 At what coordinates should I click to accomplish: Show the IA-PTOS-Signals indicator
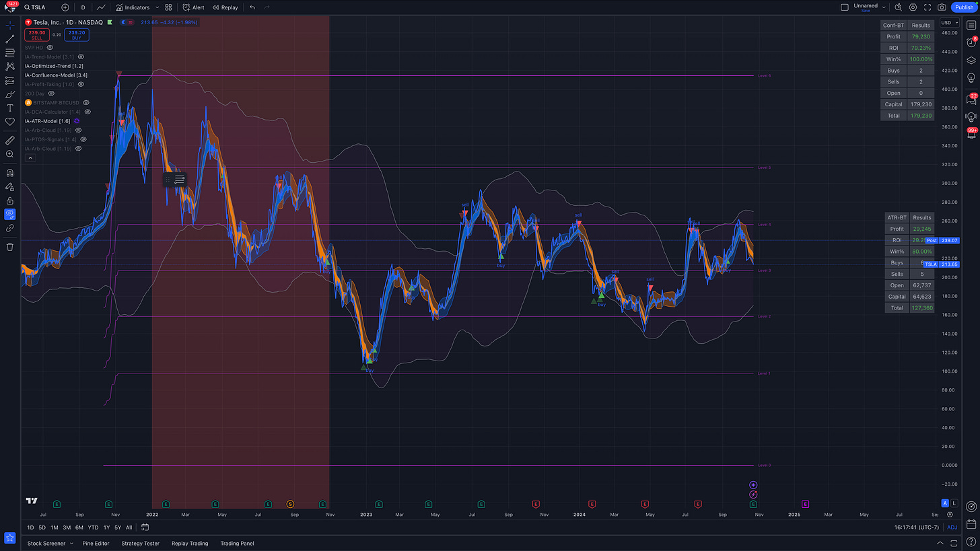point(83,139)
